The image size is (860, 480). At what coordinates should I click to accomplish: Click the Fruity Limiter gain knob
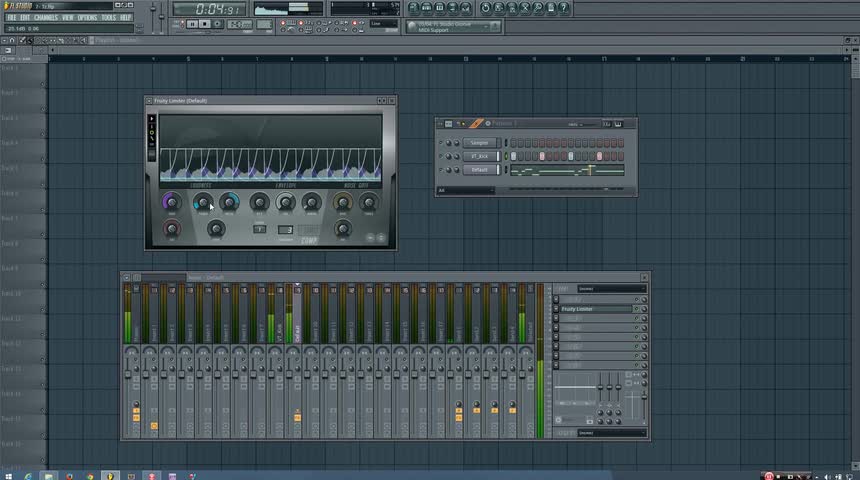(171, 203)
